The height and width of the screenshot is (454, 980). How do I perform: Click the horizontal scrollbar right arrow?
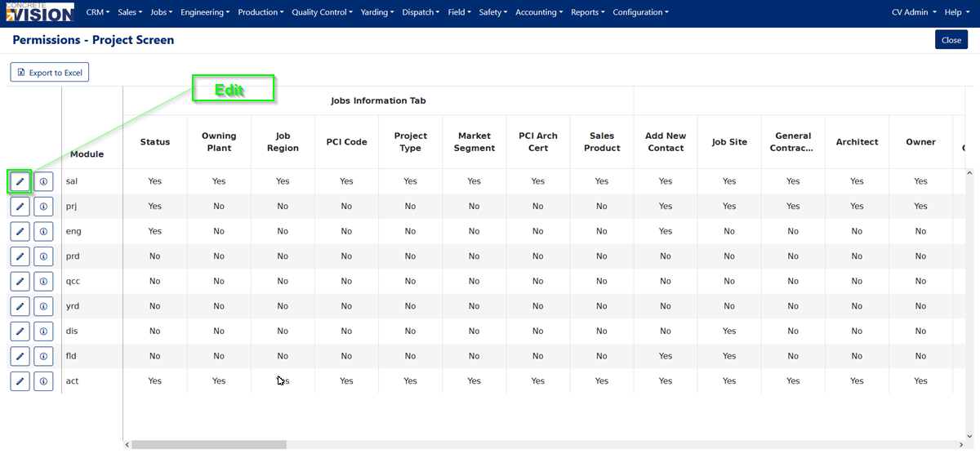(x=961, y=445)
